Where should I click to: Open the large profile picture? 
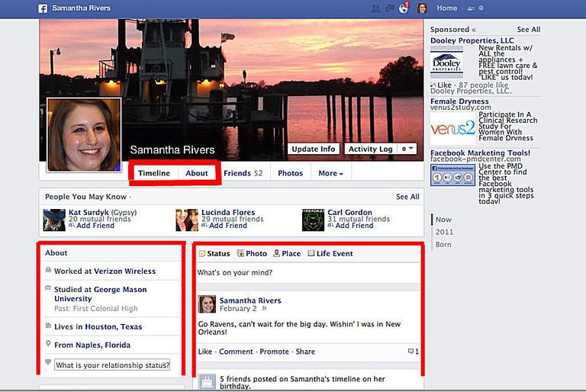84,134
